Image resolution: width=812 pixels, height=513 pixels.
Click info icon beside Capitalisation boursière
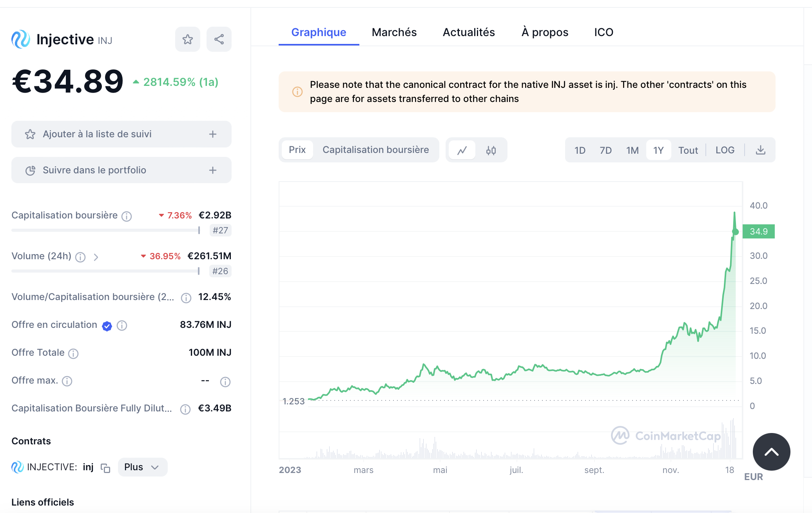tap(127, 216)
